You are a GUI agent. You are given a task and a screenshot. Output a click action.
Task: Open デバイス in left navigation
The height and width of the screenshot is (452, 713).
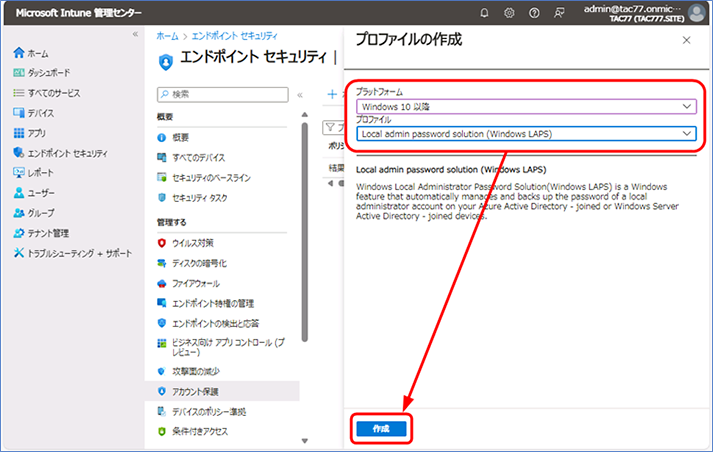(x=33, y=113)
